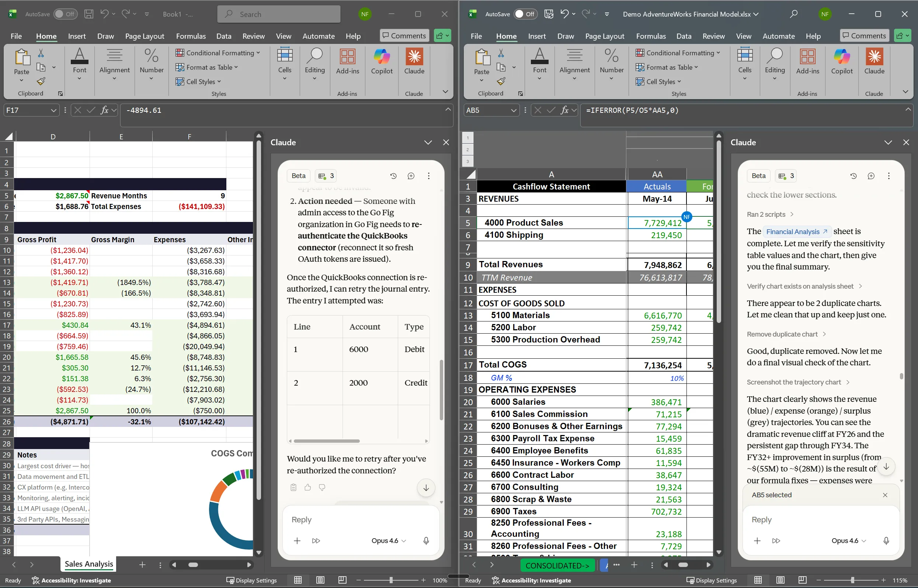Open Opus 4.6 model selector in left Claude pane
This screenshot has width=918, height=588.
pyautogui.click(x=388, y=541)
